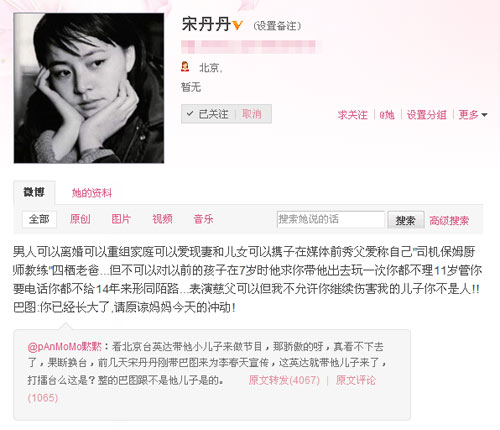Screen dimensions: 500x430
Task: Open the black-and-white profile photo
Action: 89,88
